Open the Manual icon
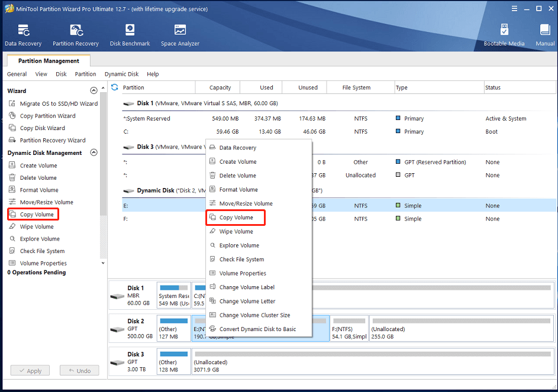This screenshot has width=558, height=392. [x=545, y=35]
